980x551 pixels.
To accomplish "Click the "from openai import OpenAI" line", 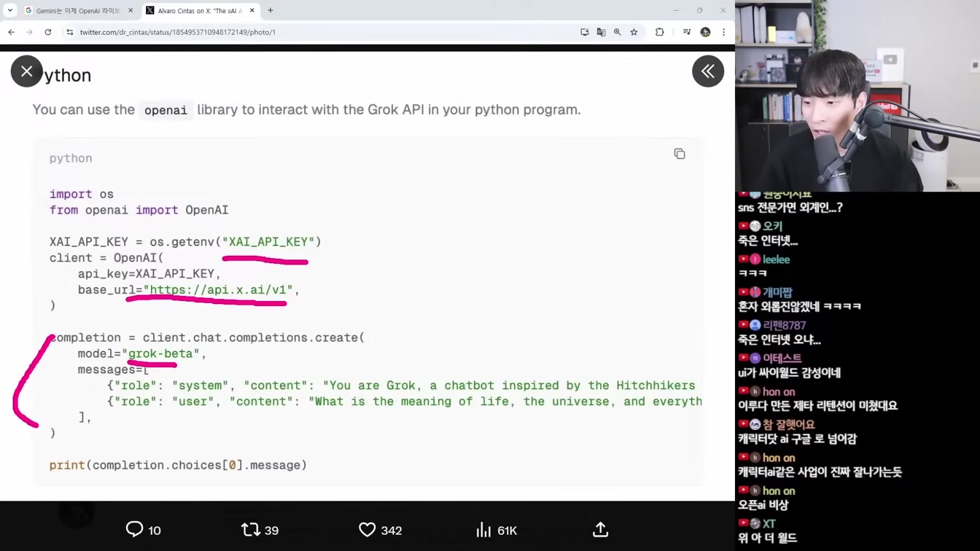I will [x=139, y=210].
